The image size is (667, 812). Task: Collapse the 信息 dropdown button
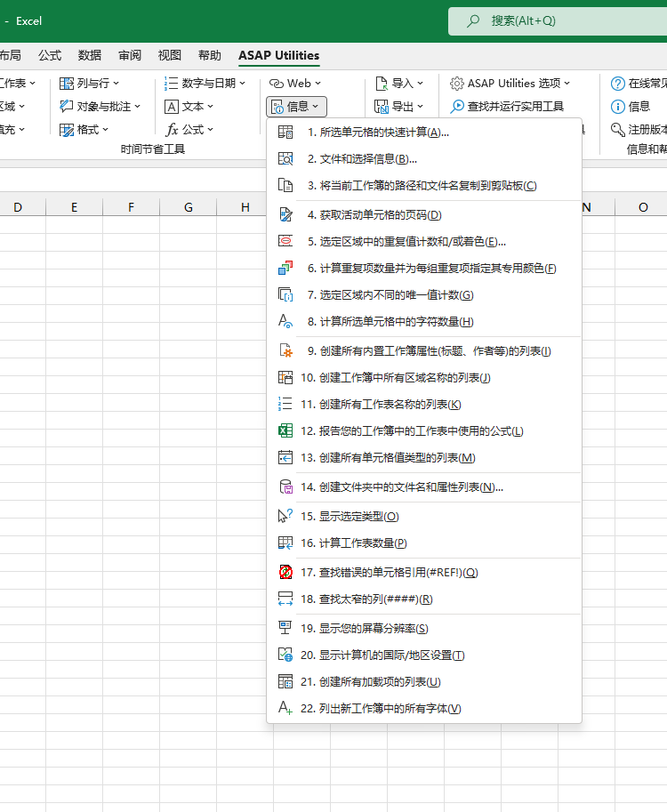coord(296,107)
